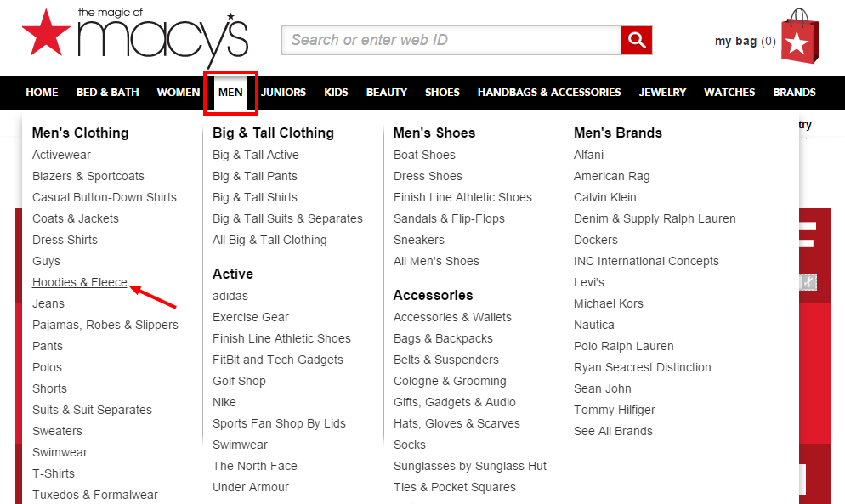Open Calvin Klein brand

click(x=604, y=197)
